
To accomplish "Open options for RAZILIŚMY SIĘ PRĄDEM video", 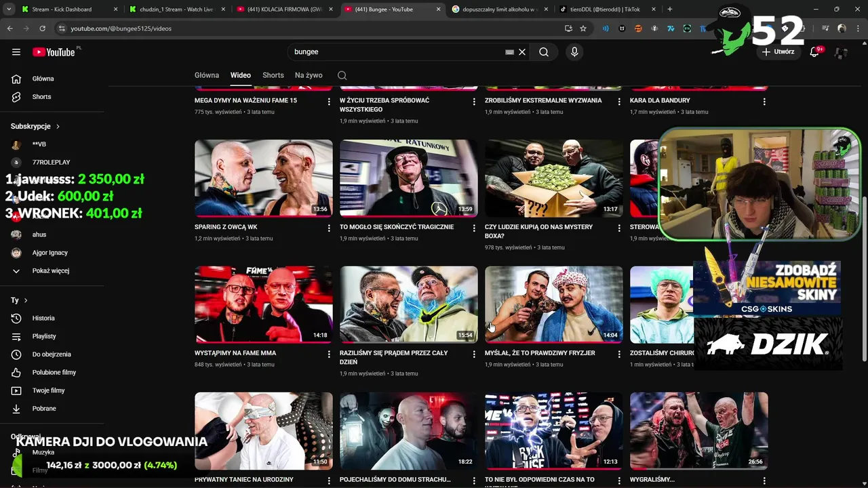I will pos(474,355).
